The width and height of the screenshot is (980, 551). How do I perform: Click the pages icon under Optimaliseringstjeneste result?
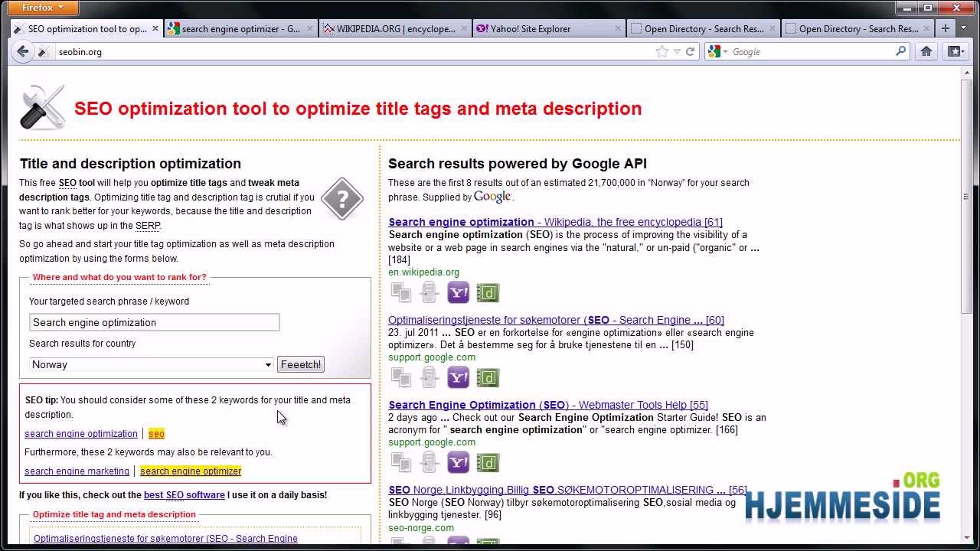[x=400, y=377]
